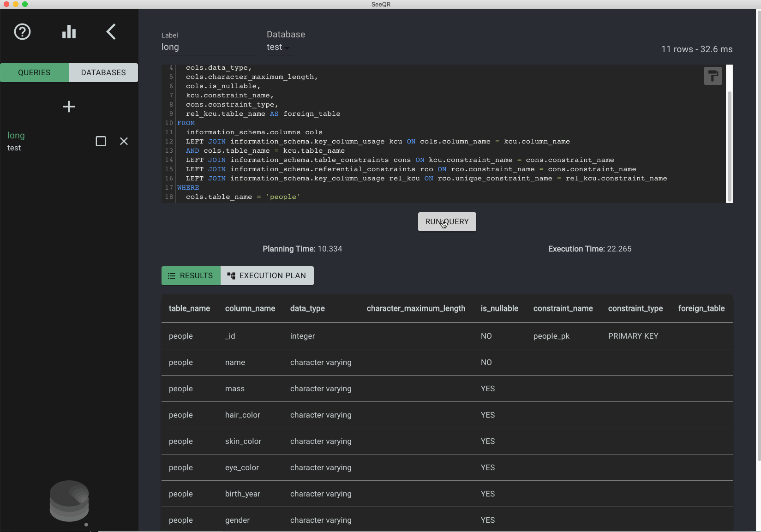Click the data_type column header
Viewport: 761px width, 532px height.
tap(307, 308)
